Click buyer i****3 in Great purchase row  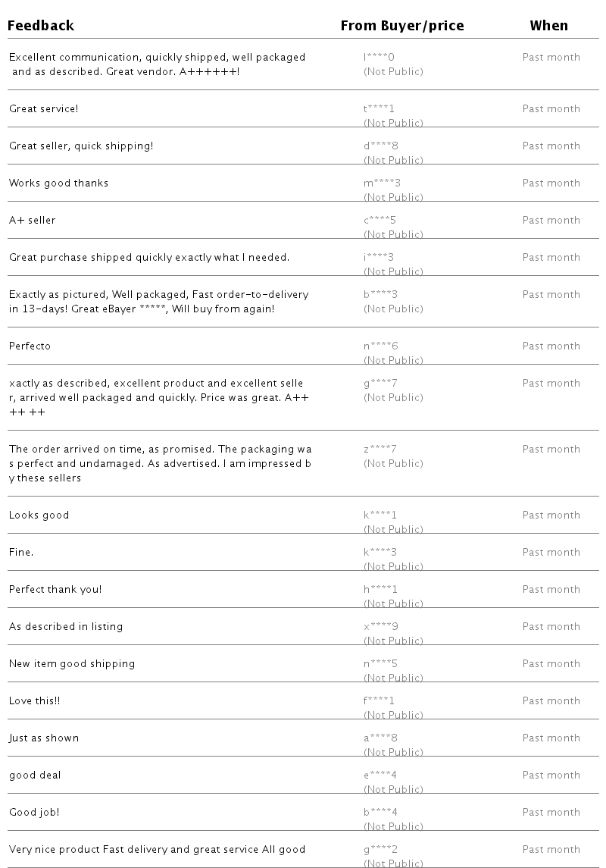click(379, 257)
